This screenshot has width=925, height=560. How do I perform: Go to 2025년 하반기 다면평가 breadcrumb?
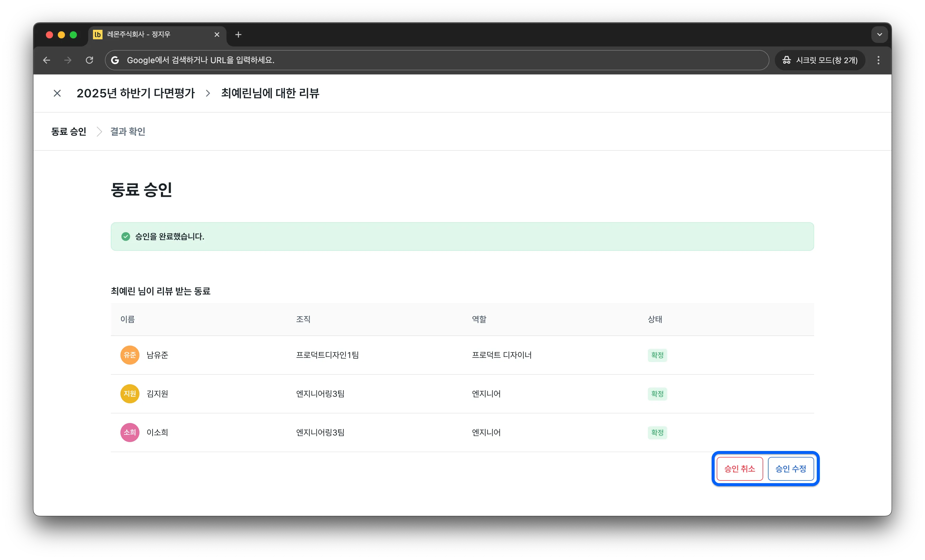click(x=136, y=93)
